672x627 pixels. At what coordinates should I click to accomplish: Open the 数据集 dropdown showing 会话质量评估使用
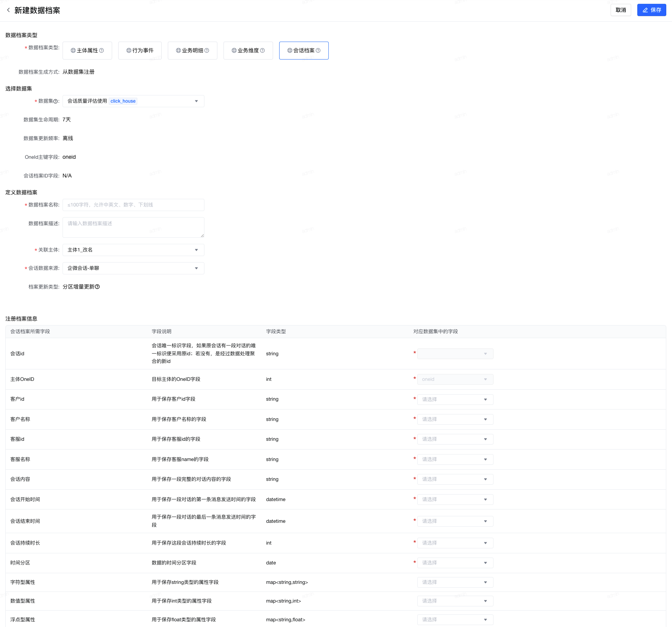(x=133, y=101)
